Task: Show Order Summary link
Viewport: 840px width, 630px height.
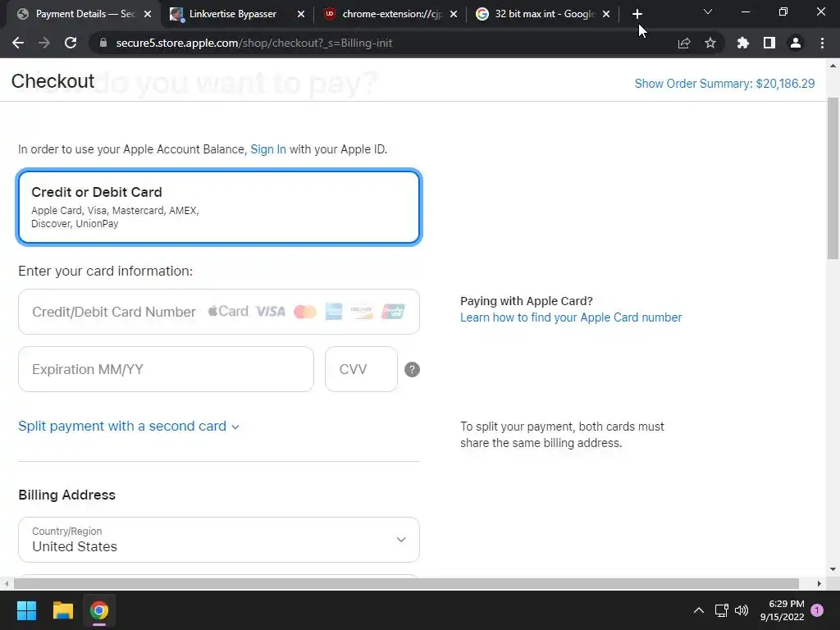Action: 724,84
